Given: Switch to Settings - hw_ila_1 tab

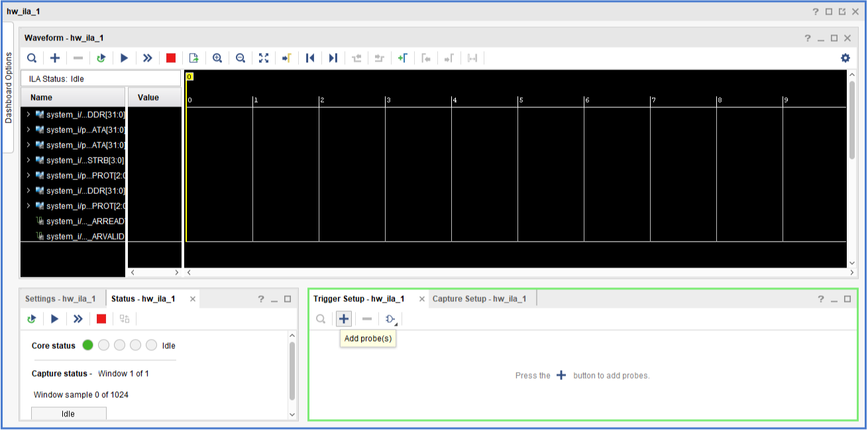Looking at the screenshot, I should [60, 299].
